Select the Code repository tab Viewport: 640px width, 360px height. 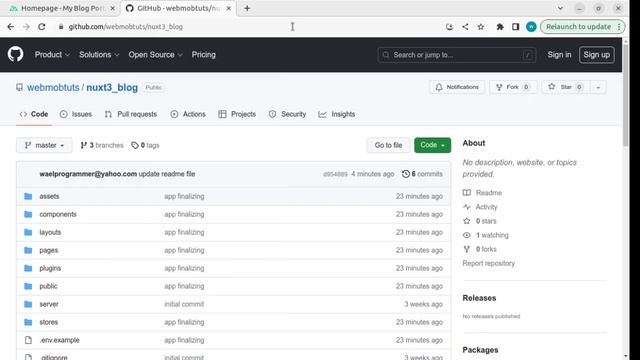(34, 114)
